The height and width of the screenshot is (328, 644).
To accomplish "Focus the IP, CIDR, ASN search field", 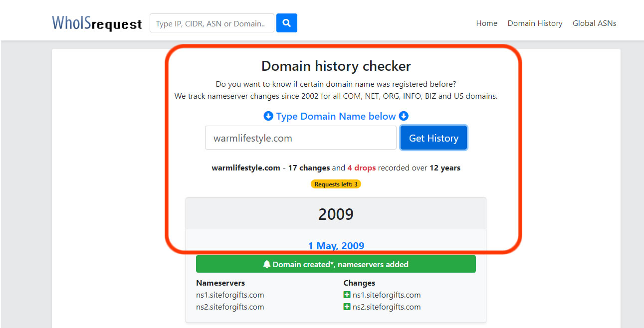I will coord(212,23).
